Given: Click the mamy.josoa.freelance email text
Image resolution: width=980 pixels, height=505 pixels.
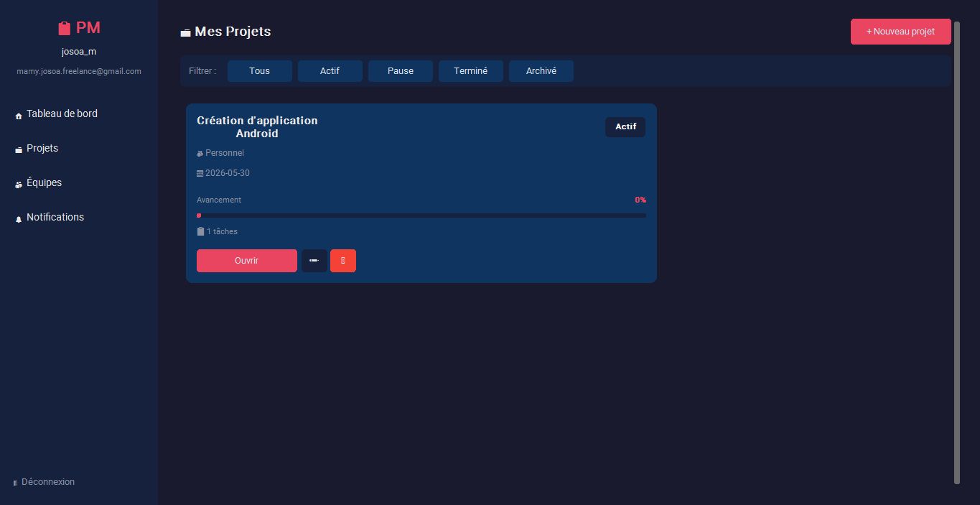Looking at the screenshot, I should click(79, 71).
